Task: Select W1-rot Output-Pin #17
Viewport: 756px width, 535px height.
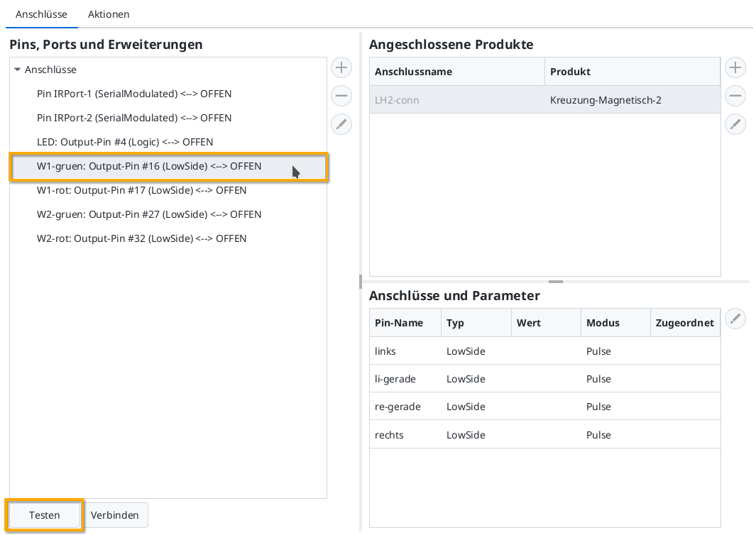Action: click(142, 190)
